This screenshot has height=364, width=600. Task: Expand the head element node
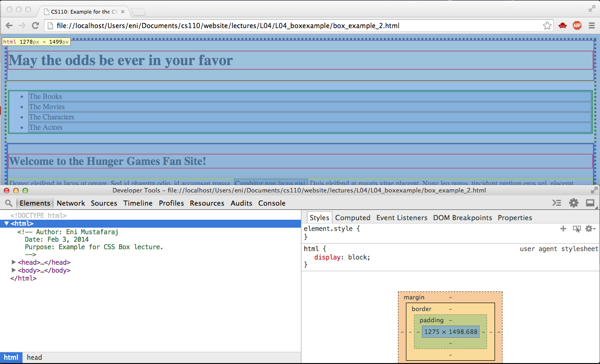point(14,262)
